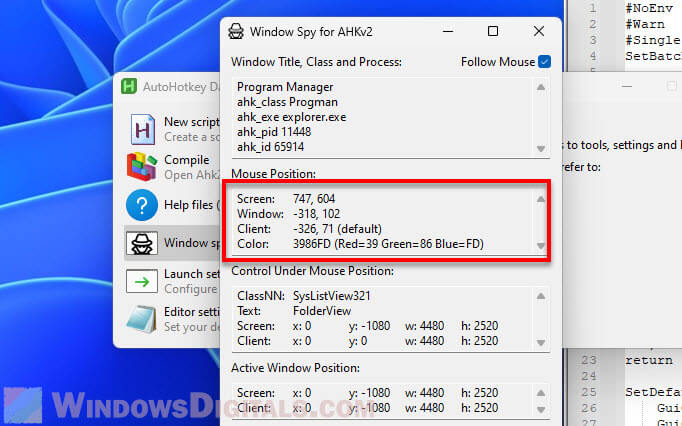Click 'Active Window Position:' label
This screenshot has height=426, width=682.
[x=295, y=368]
